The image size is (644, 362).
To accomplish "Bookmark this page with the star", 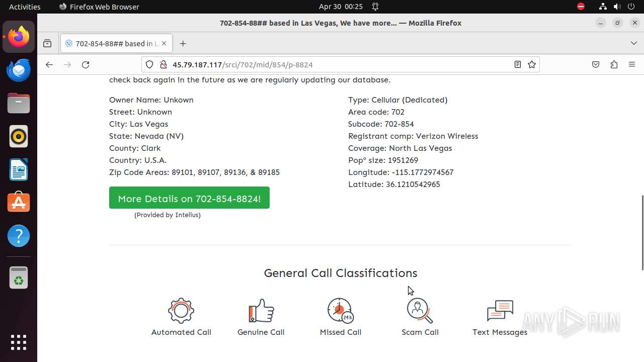I will point(532,64).
